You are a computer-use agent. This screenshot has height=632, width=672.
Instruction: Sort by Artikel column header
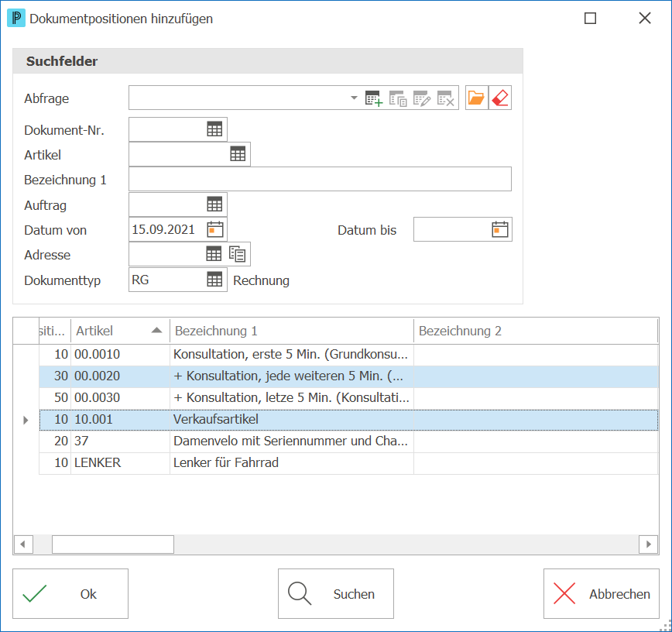[121, 331]
